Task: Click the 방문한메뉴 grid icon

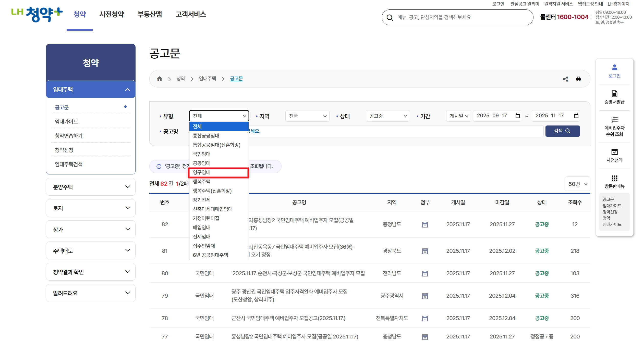Action: pos(614,179)
